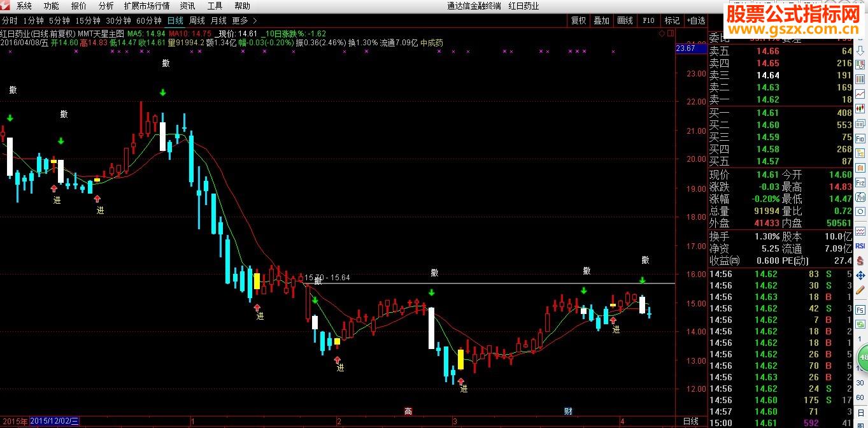Click the blue four-way move arrows icon
The width and height of the screenshot is (868, 428).
(x=860, y=275)
